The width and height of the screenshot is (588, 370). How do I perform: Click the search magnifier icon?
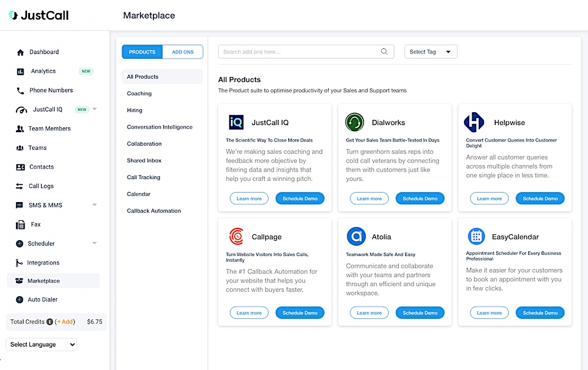coord(385,52)
